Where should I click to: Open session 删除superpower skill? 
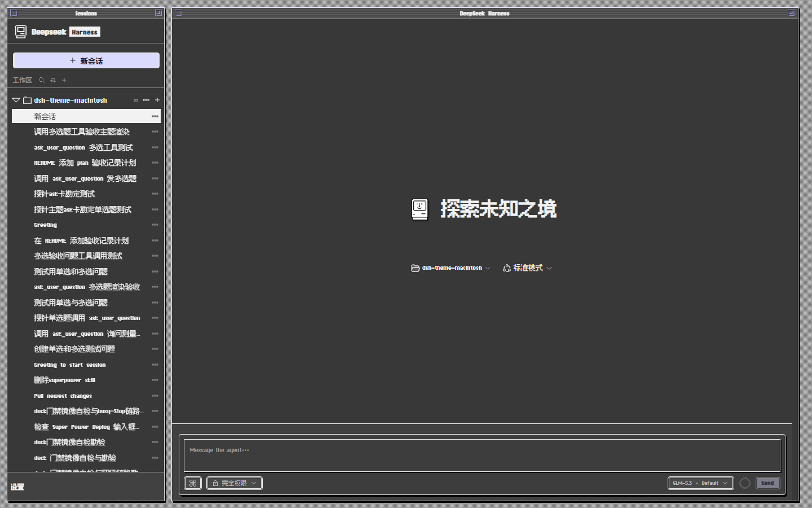(86, 380)
